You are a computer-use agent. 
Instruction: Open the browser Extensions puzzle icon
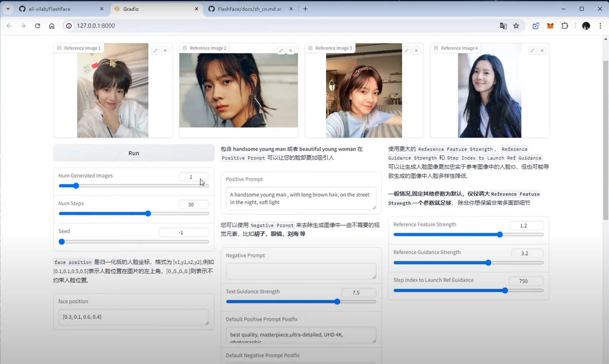coord(565,26)
